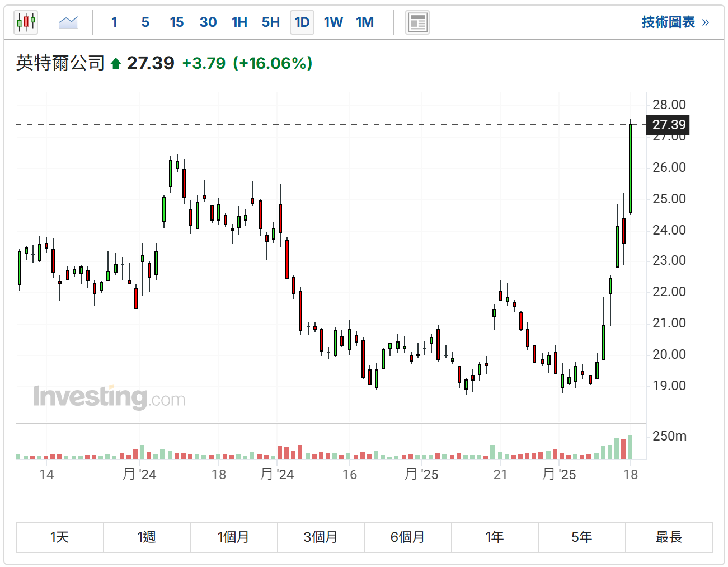The image size is (728, 567).
Task: Set 1 minute interval
Action: [114, 22]
